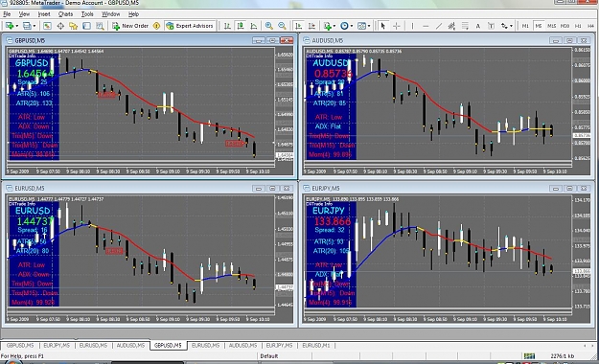Expand the Templates dropdown arrow
The height and width of the screenshot is (364, 599).
pyautogui.click(x=369, y=26)
